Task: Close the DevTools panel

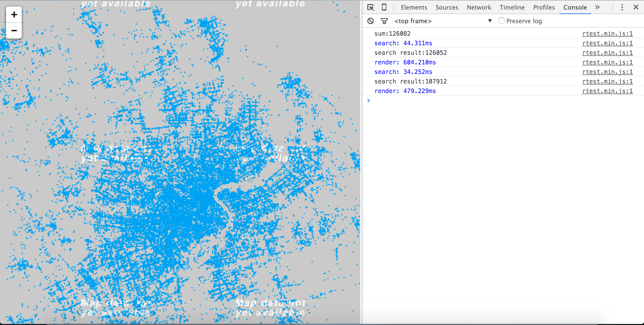Action: coord(636,7)
